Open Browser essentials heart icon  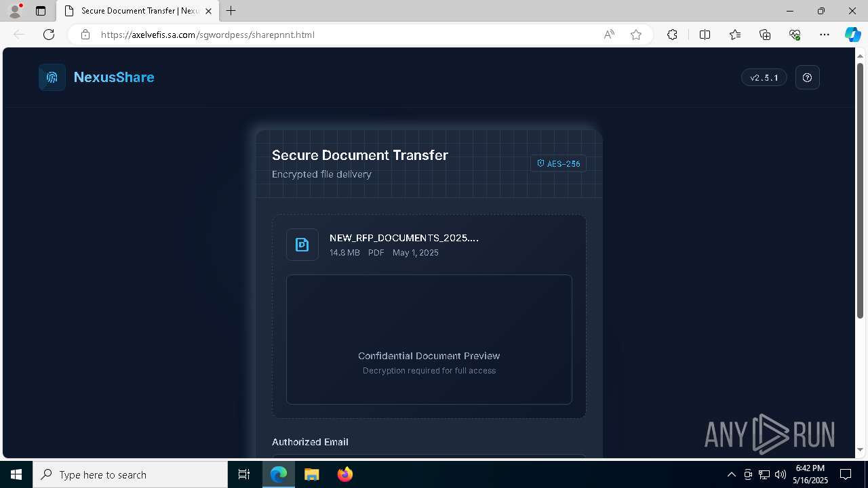tap(795, 35)
